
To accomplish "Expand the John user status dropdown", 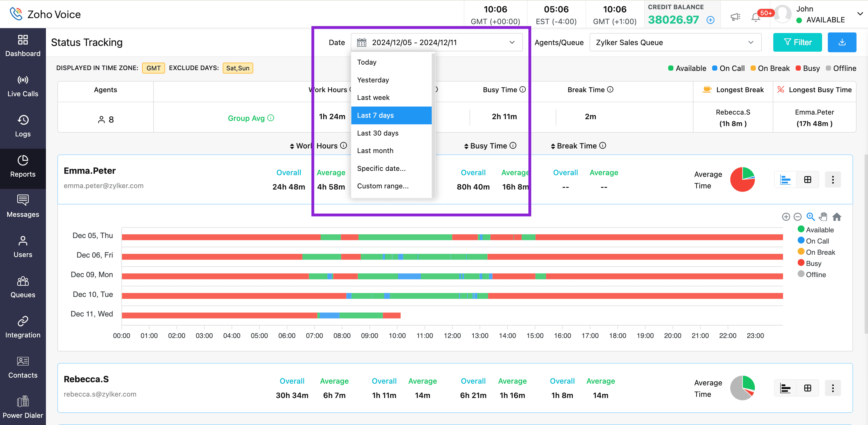I will 860,14.
